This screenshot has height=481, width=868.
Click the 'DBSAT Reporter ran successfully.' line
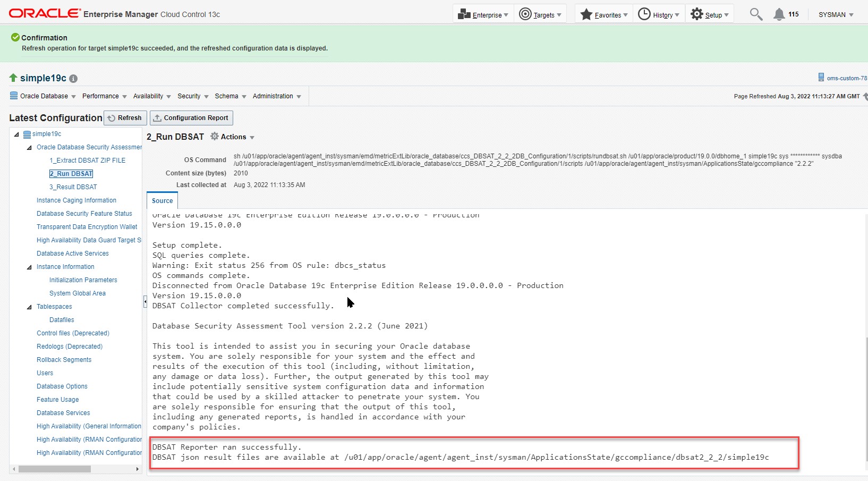point(227,447)
